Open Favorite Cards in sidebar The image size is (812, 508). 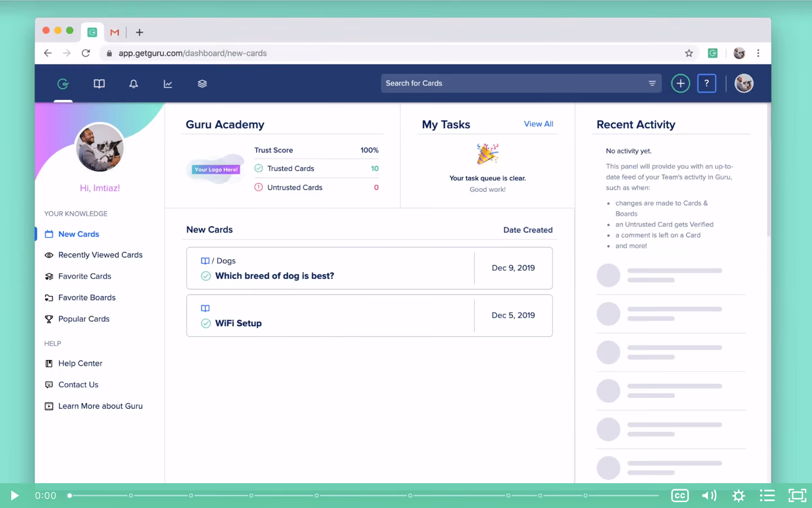(85, 277)
